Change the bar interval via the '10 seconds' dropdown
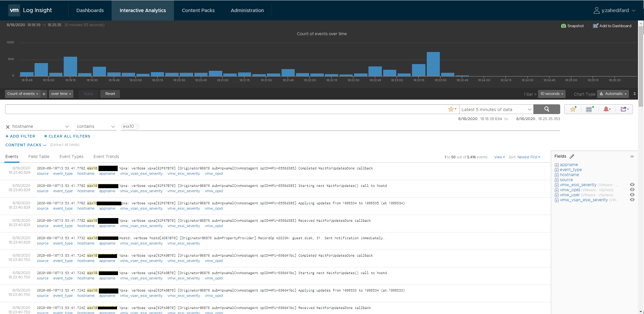The height and width of the screenshot is (314, 644). (551, 94)
